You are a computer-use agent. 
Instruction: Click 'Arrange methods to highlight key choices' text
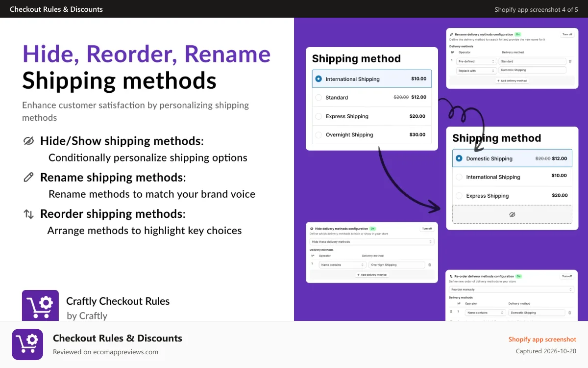(145, 231)
